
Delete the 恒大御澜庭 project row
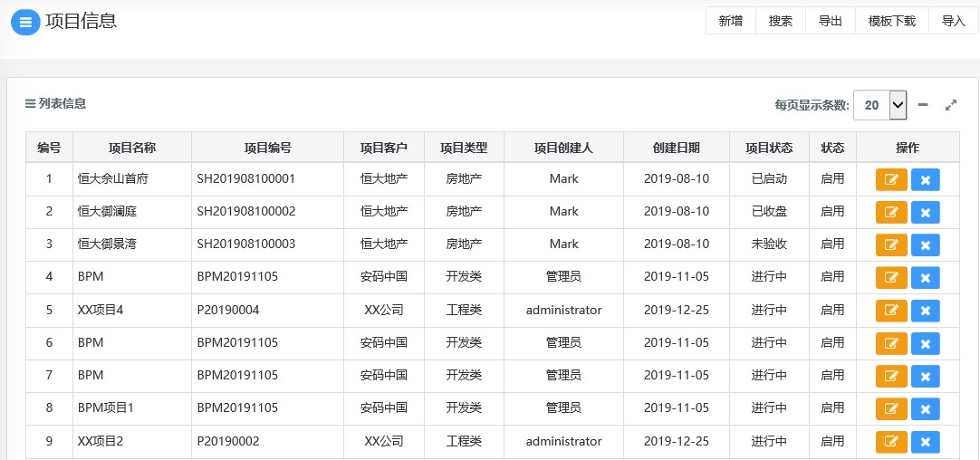(x=926, y=212)
